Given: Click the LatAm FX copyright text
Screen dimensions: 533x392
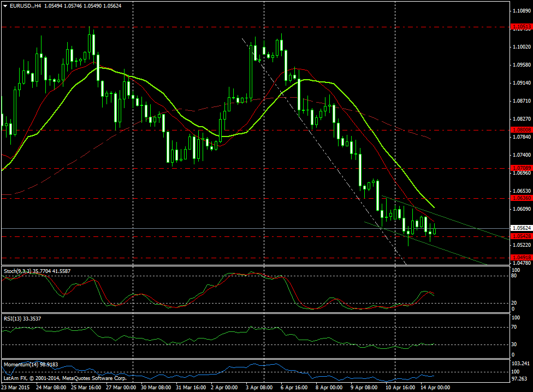Looking at the screenshot, I should (x=66, y=378).
